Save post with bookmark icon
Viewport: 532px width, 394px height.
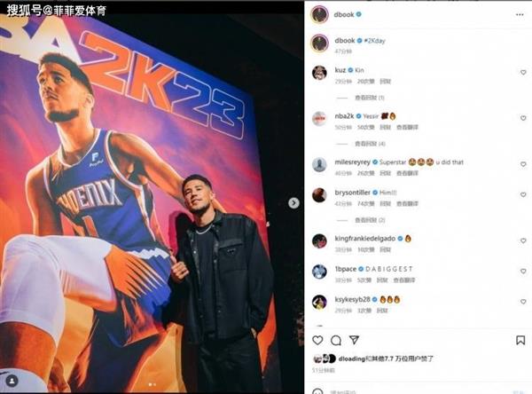(x=520, y=340)
